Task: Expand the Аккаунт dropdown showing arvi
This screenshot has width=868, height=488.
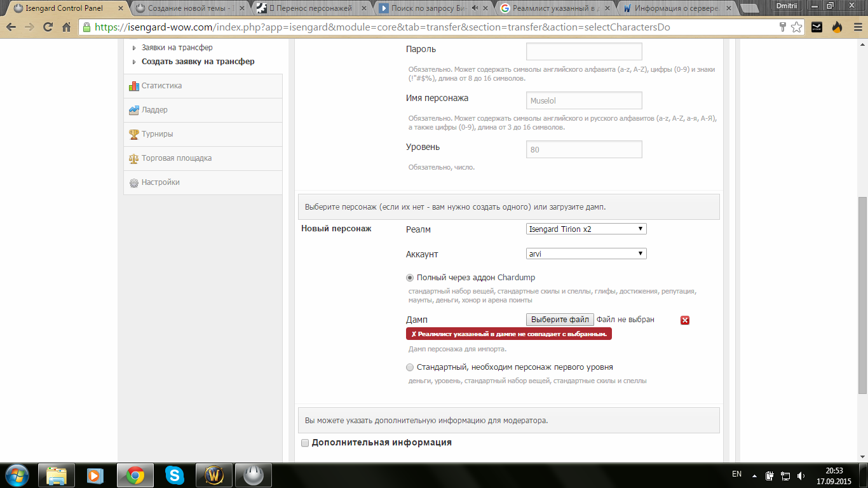Action: click(586, 254)
